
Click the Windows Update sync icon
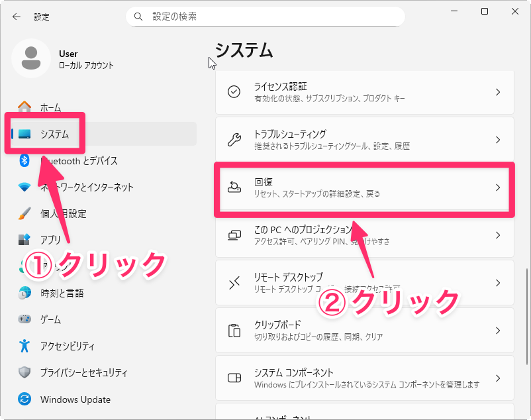tap(24, 399)
